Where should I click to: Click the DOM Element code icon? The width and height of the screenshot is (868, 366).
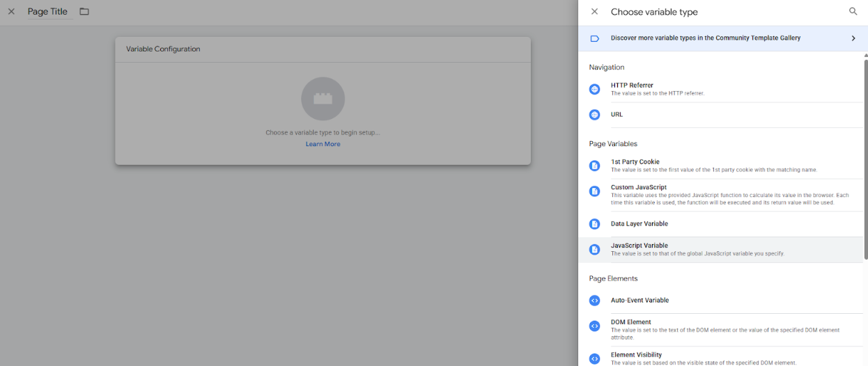click(594, 326)
